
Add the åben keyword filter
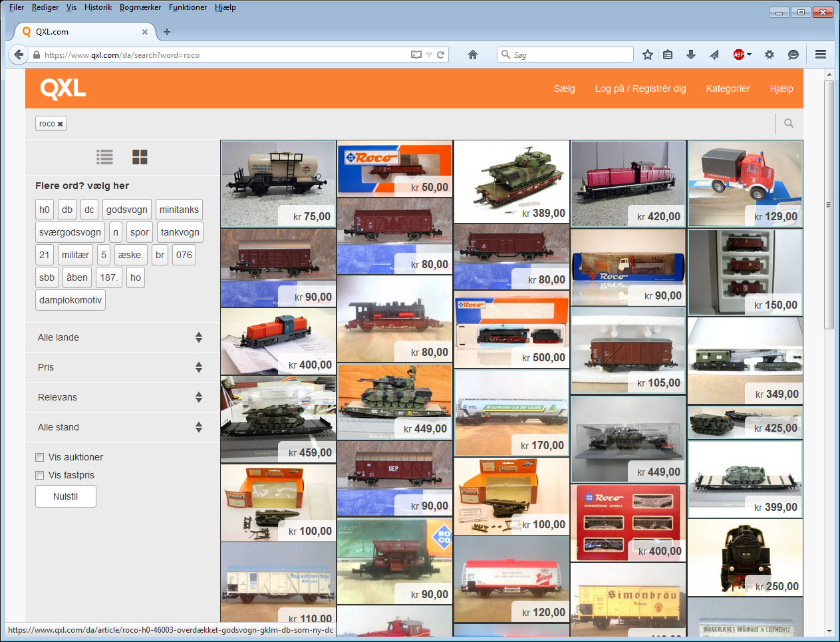coord(77,277)
